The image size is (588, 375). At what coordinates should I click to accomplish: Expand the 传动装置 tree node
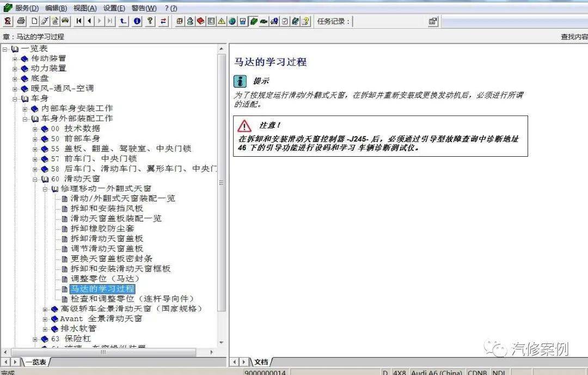click(15, 59)
